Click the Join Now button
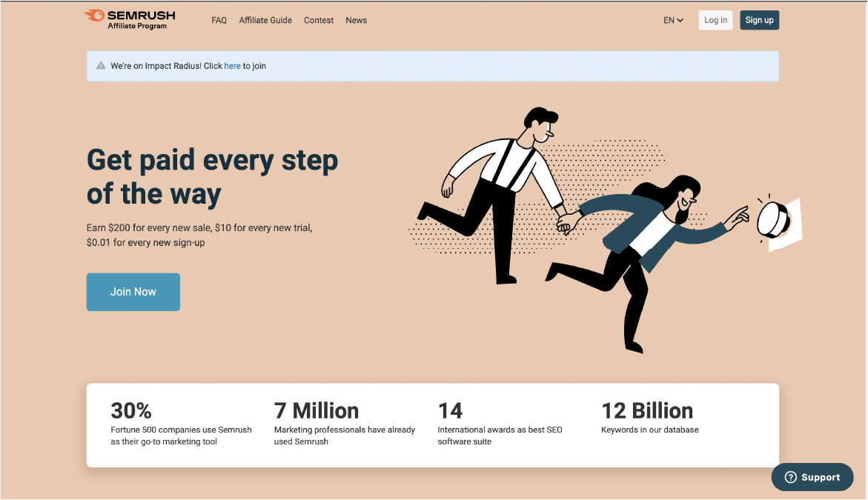Viewport: 868px width, 500px height. pyautogui.click(x=133, y=292)
